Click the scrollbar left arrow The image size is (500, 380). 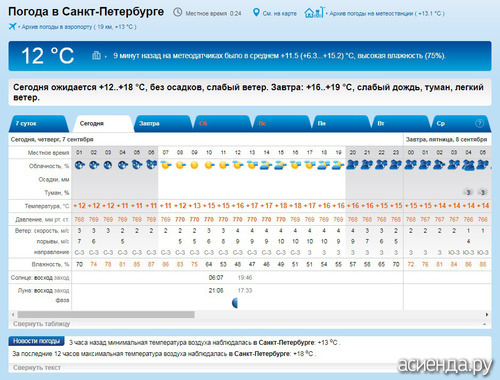click(13, 314)
